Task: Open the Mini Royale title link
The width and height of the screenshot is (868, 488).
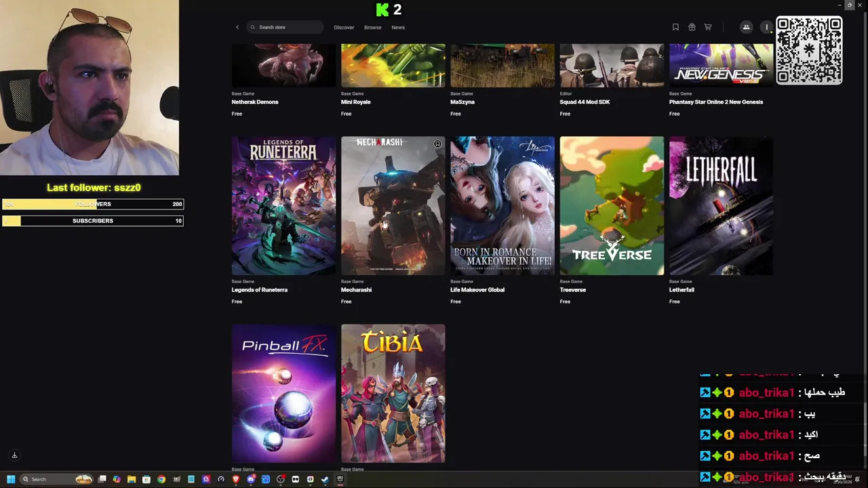Action: coord(355,102)
